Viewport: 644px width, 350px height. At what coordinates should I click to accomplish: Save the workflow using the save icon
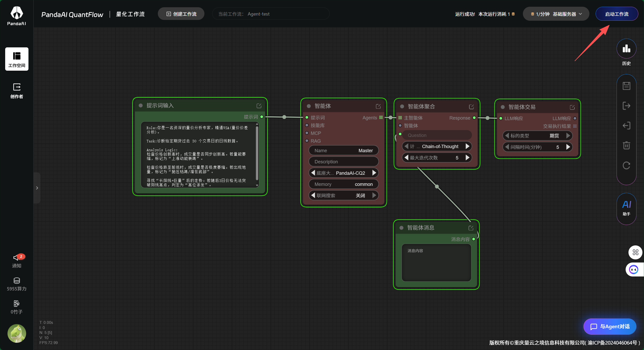626,85
